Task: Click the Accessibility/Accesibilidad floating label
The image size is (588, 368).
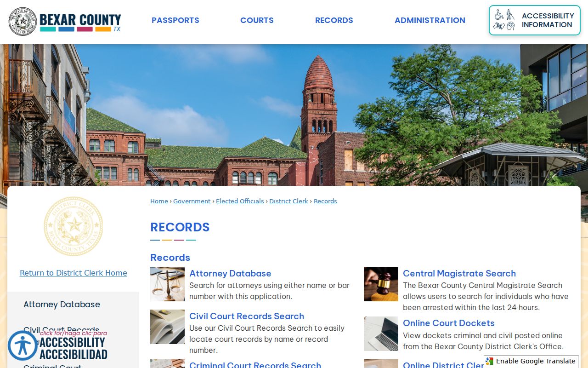Action: (73, 345)
